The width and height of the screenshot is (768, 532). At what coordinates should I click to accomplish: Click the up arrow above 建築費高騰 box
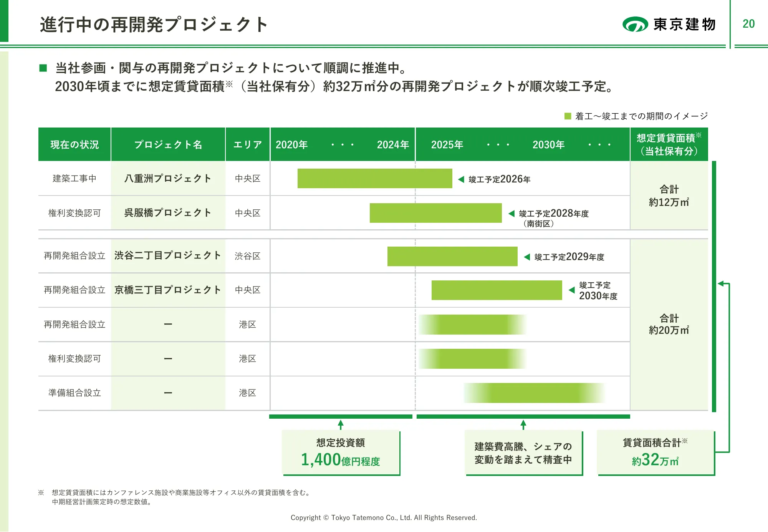[x=523, y=424]
